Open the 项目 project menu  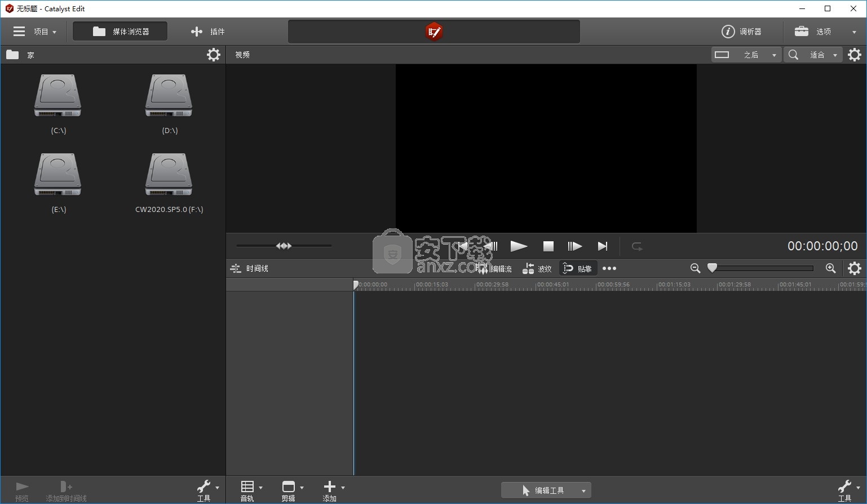[x=45, y=32]
